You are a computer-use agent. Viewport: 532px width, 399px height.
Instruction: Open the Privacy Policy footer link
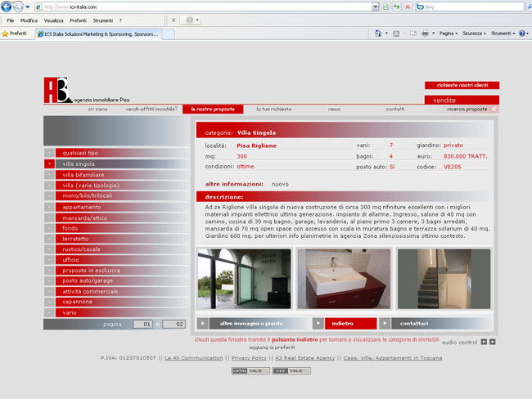(249, 358)
